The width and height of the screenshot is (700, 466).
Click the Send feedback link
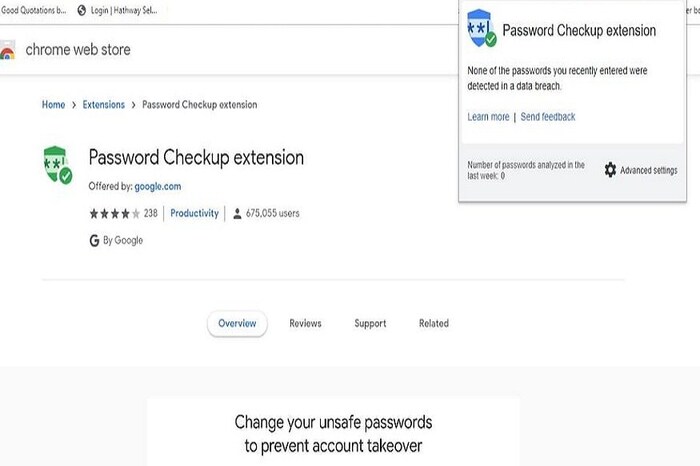548,117
